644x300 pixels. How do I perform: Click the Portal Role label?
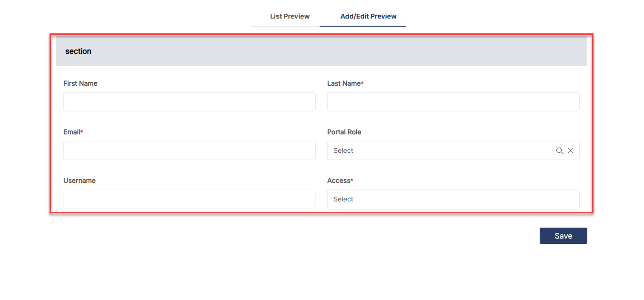[x=344, y=132]
